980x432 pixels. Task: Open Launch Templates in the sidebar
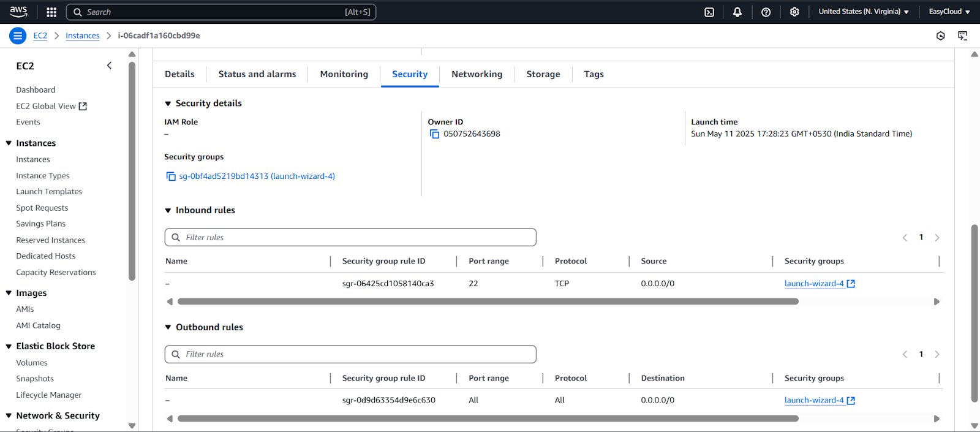49,192
